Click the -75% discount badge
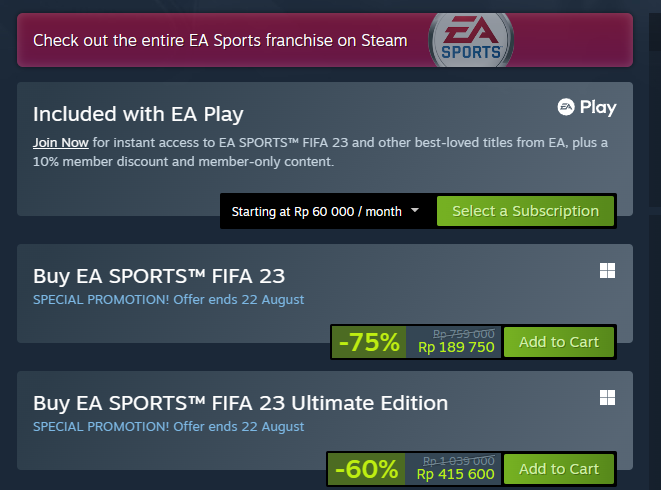 tap(369, 342)
